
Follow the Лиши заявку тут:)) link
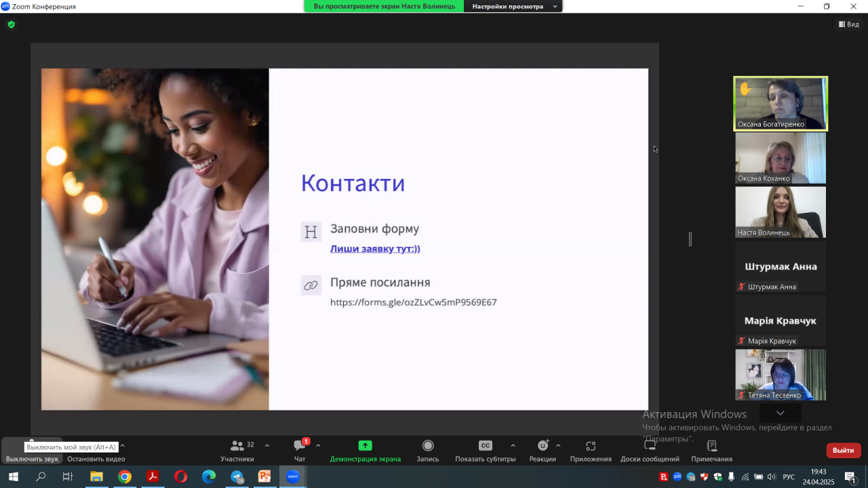point(375,249)
